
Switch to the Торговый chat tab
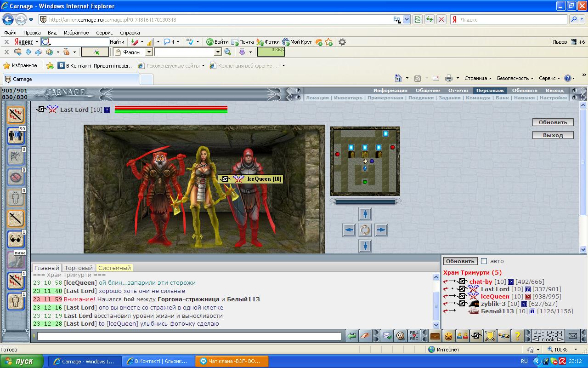pos(79,268)
